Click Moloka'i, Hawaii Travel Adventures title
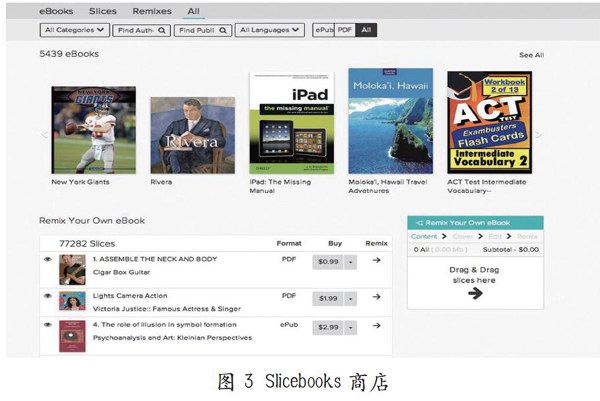The width and height of the screenshot is (600, 401). (x=388, y=186)
